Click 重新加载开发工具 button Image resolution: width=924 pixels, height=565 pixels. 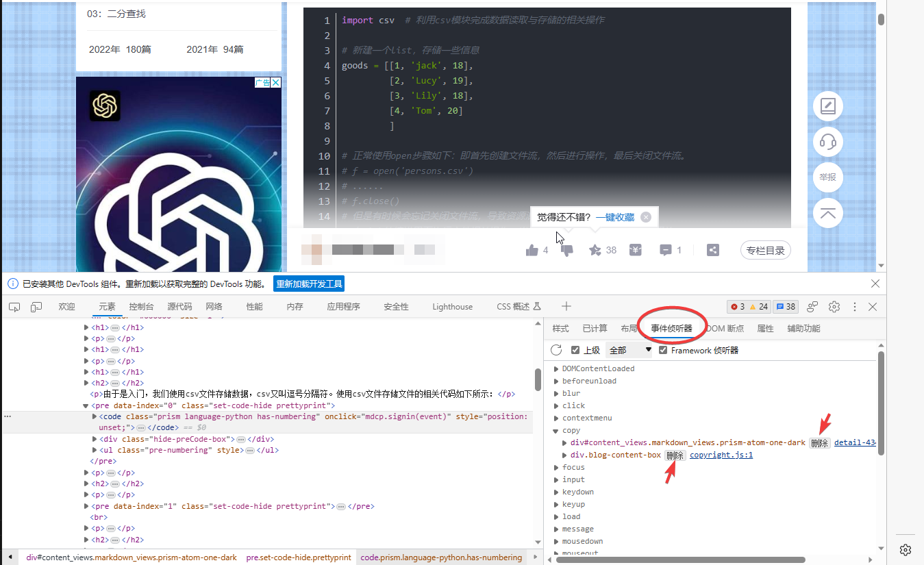[x=309, y=284]
